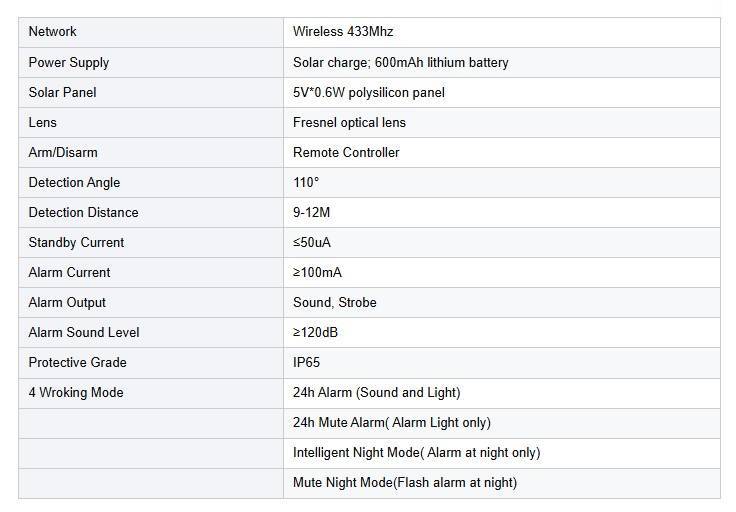Click the Arm/Disarm label
Viewport: 736px width, 512px height.
click(x=63, y=152)
